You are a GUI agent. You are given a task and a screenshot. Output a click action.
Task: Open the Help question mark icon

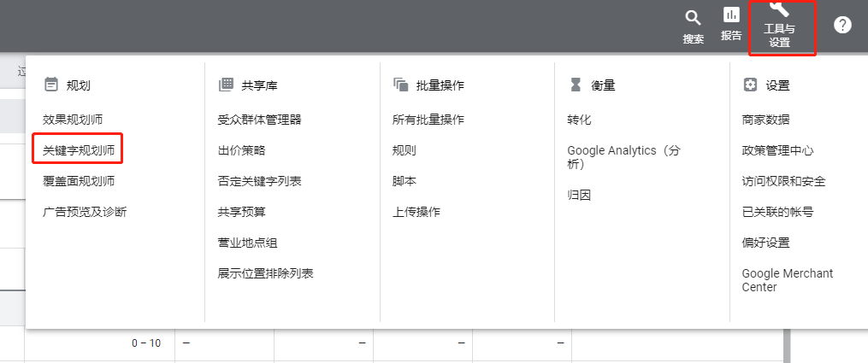[842, 25]
